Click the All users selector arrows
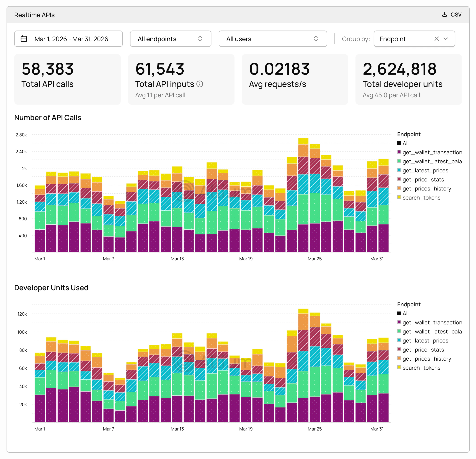 [316, 39]
